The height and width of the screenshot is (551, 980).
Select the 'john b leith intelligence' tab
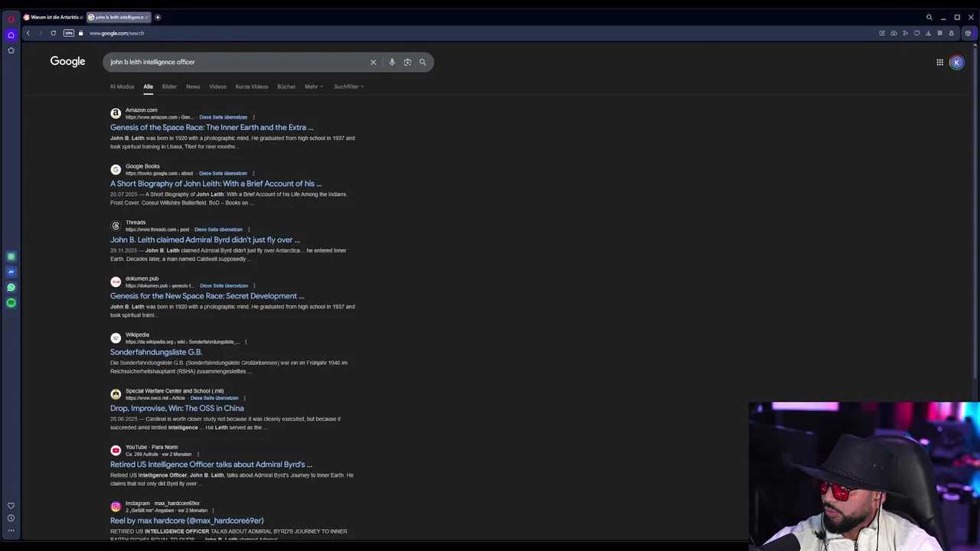point(119,17)
